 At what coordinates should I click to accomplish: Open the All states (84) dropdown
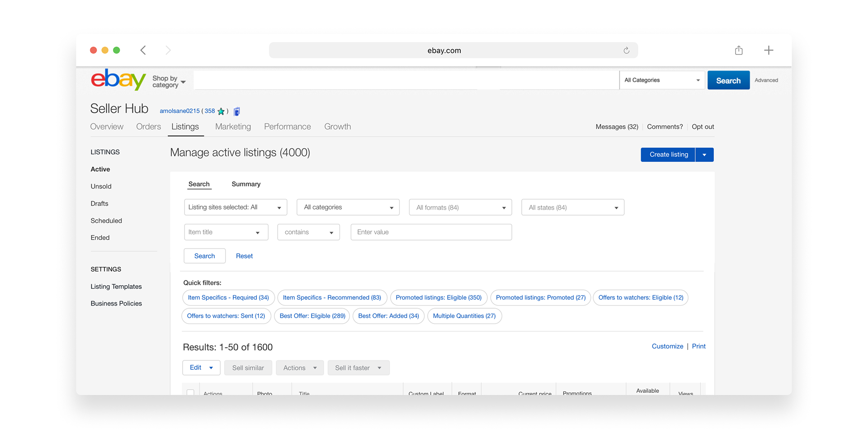[573, 207]
